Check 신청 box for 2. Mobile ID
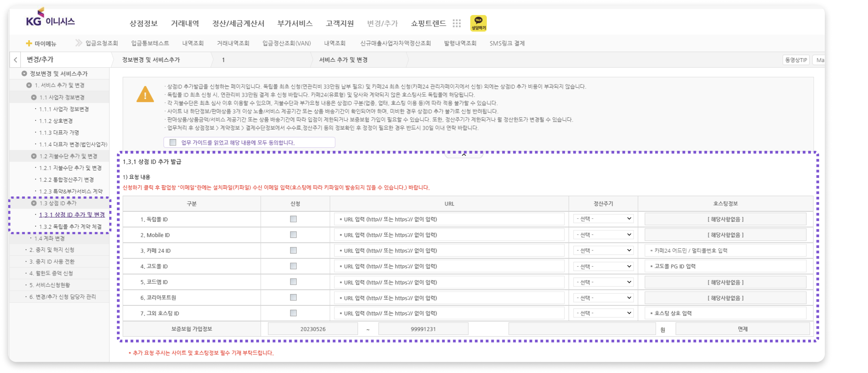This screenshot has height=373, width=868. click(293, 235)
